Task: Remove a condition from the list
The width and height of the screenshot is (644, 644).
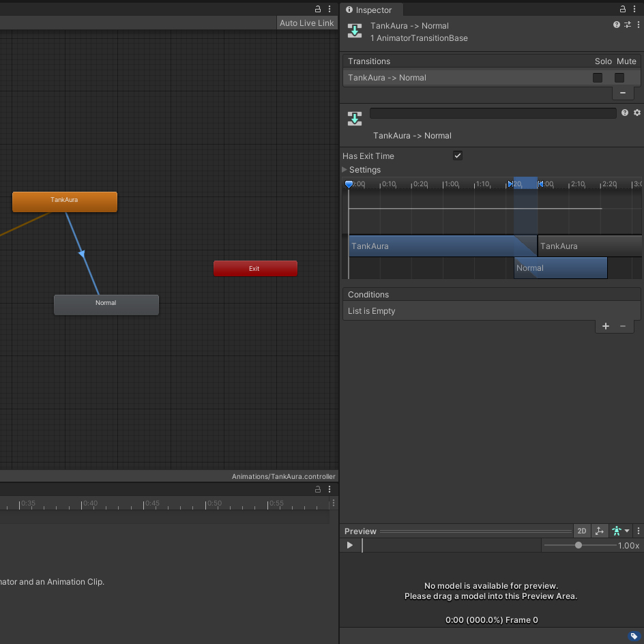Action: coord(623,326)
